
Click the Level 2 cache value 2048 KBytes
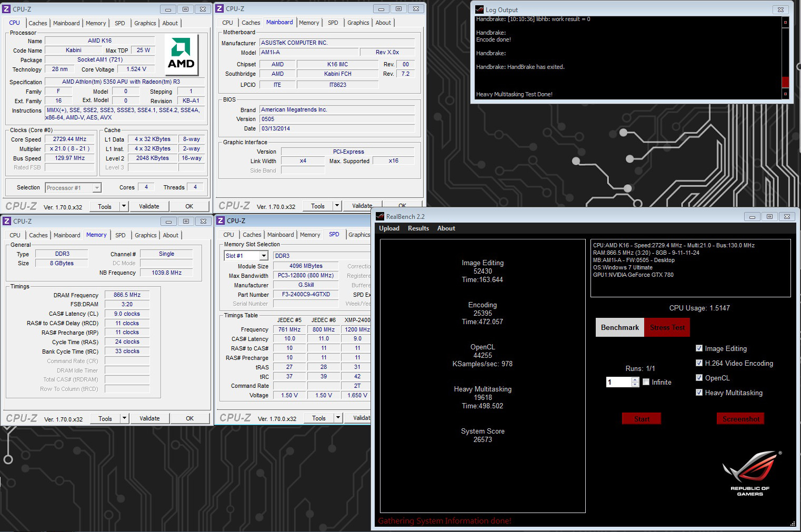pyautogui.click(x=153, y=158)
